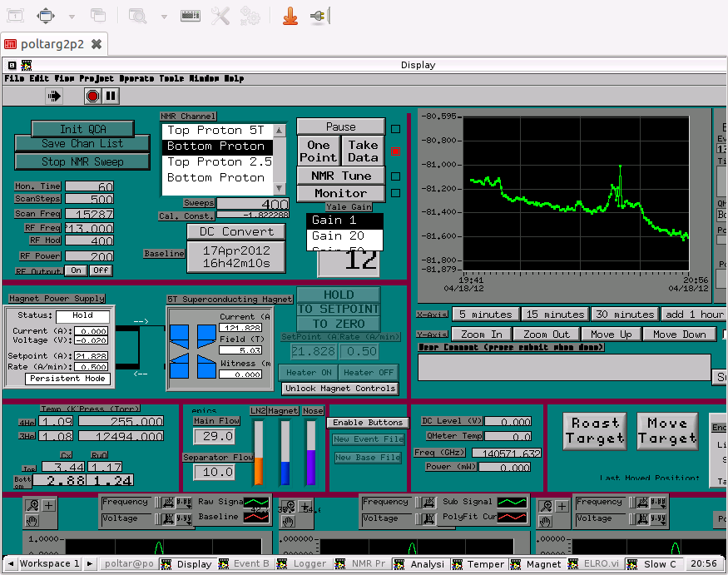This screenshot has width=728, height=575.
Task: Turn the magnet Heater OFF
Action: click(369, 373)
